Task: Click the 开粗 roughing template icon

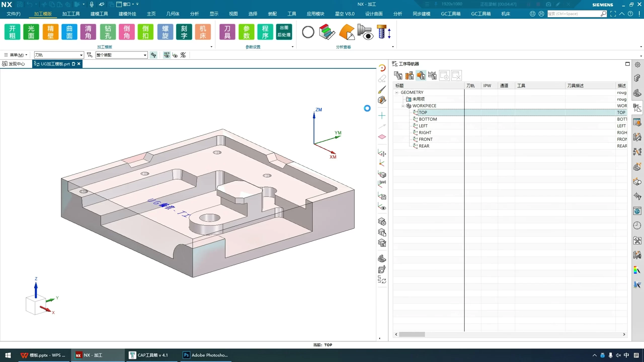Action: pyautogui.click(x=12, y=32)
